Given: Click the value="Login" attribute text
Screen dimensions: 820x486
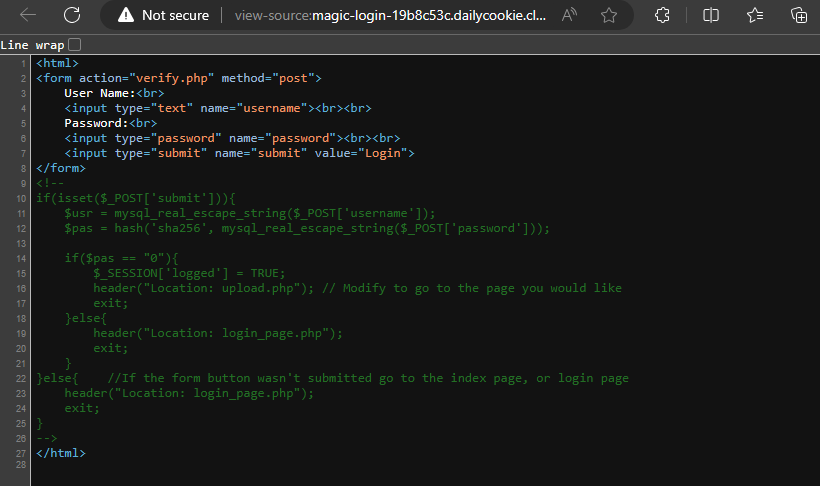Looking at the screenshot, I should (361, 153).
